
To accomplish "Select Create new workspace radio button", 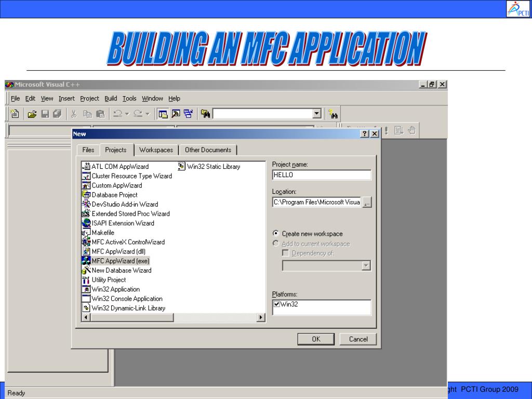I will [x=276, y=233].
